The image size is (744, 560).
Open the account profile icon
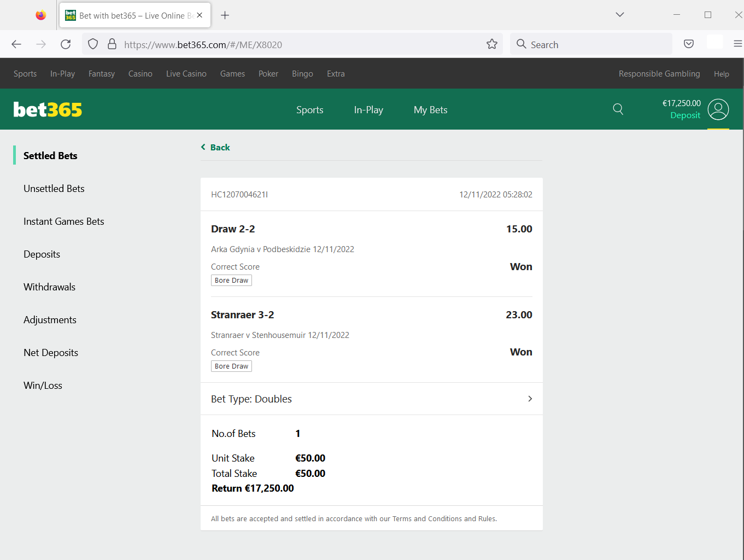pyautogui.click(x=718, y=109)
